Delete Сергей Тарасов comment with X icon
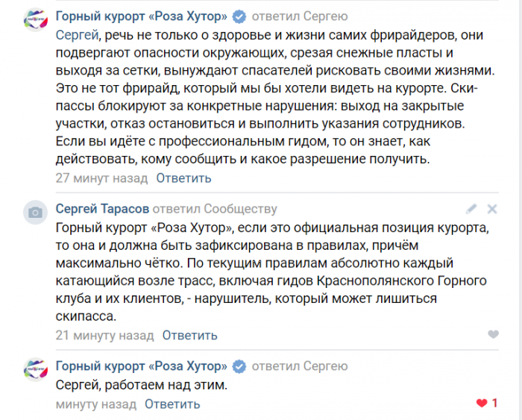522x420 pixels. pos(492,209)
